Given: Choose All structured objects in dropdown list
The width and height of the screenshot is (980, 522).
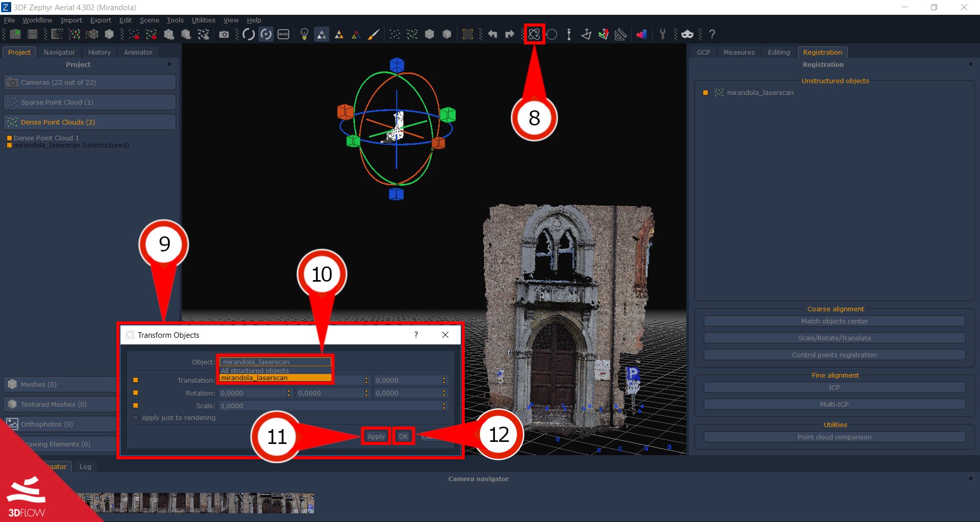Looking at the screenshot, I should (275, 370).
